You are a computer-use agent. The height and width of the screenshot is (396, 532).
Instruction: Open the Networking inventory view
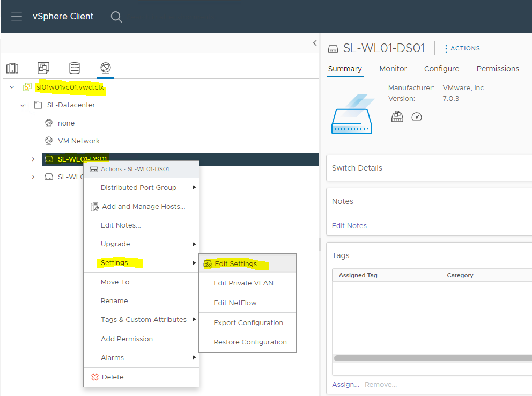coord(106,68)
